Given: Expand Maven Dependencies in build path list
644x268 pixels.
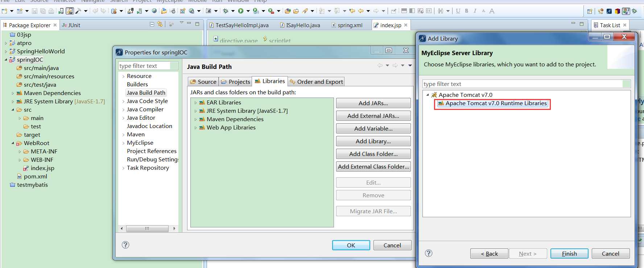Looking at the screenshot, I should pyautogui.click(x=195, y=119).
